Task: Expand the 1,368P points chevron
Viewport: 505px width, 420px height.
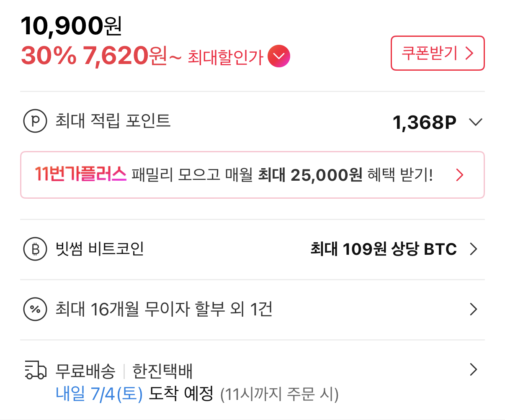Action: 476,122
